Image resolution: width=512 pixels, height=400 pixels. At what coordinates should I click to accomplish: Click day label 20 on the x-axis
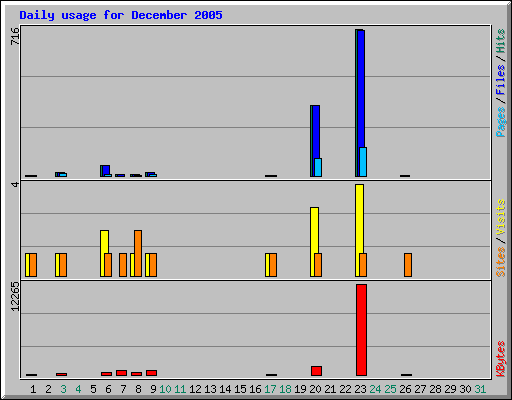pyautogui.click(x=315, y=389)
